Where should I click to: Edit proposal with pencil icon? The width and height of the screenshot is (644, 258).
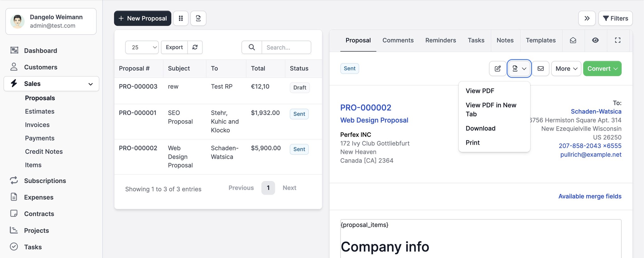[498, 68]
